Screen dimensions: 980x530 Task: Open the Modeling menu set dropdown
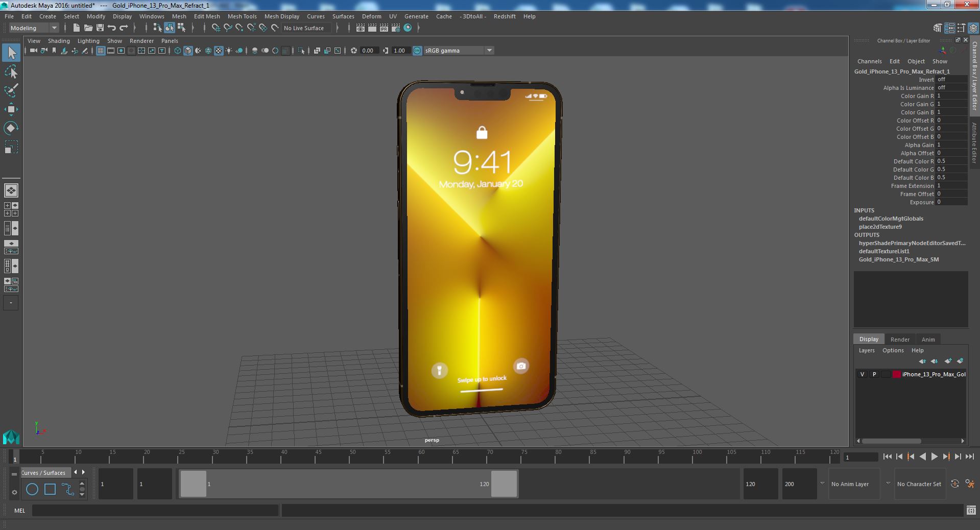(34, 28)
